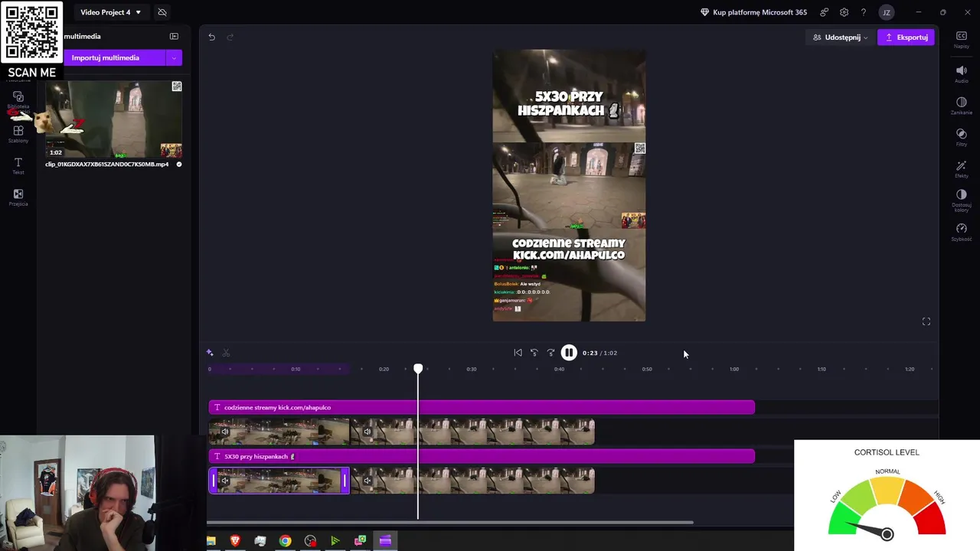Mute the first clip on upper video track

click(225, 432)
